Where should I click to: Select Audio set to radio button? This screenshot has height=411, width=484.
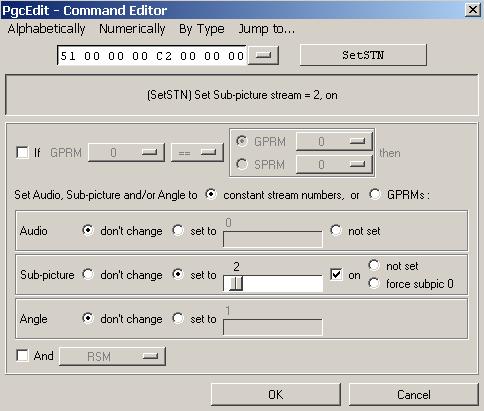pyautogui.click(x=178, y=230)
